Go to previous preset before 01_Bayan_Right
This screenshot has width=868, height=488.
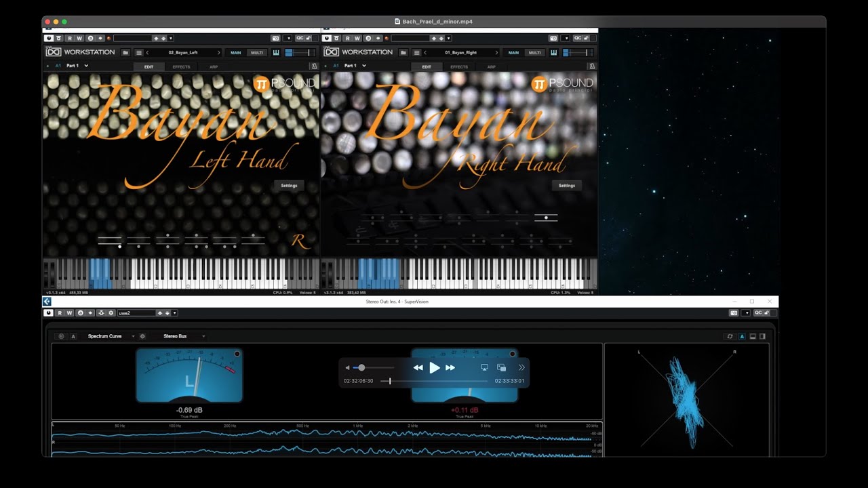tap(425, 52)
